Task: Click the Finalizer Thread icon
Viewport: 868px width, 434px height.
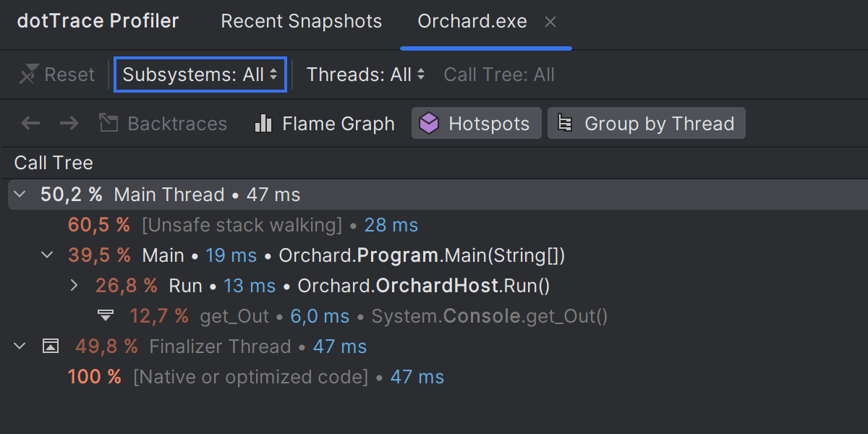Action: point(50,346)
